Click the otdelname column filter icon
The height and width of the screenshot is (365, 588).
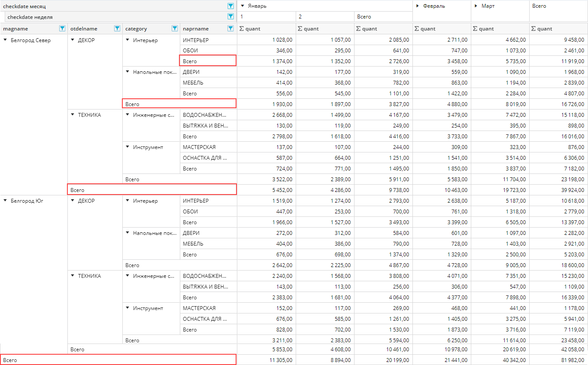(x=117, y=29)
